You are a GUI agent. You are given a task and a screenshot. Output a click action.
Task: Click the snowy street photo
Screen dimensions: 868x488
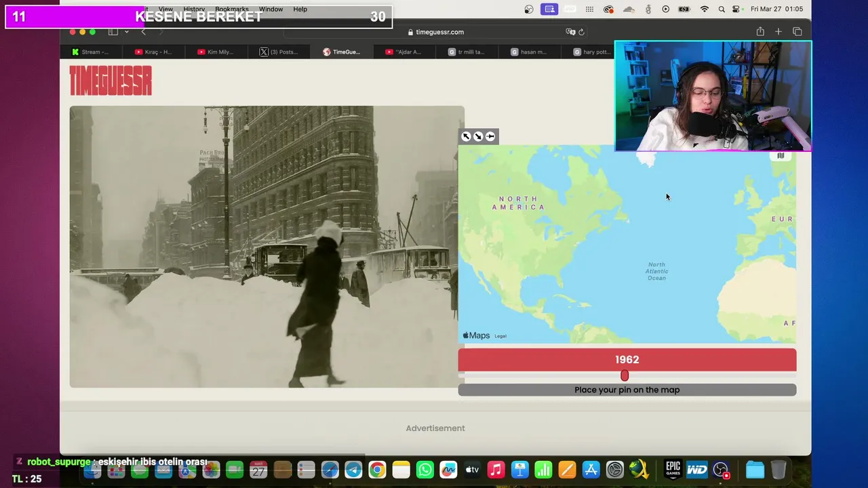click(267, 247)
